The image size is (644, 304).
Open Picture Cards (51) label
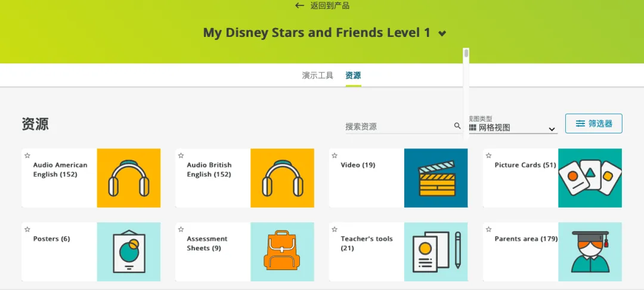[x=525, y=165]
